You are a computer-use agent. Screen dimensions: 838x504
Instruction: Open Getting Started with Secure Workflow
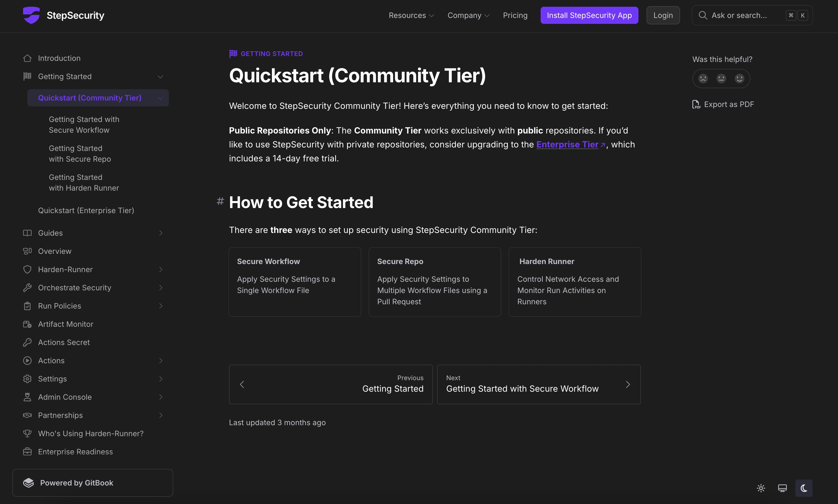84,125
